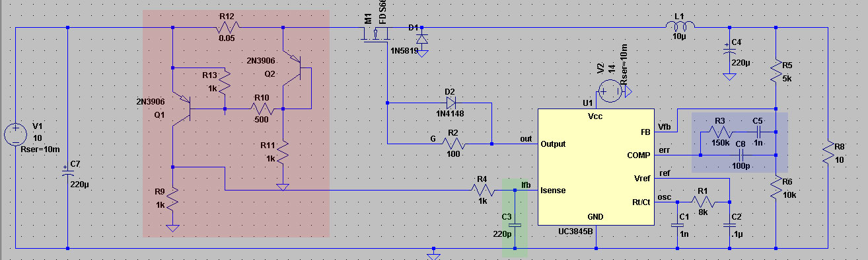Select the V1 voltage source symbol

15,134
